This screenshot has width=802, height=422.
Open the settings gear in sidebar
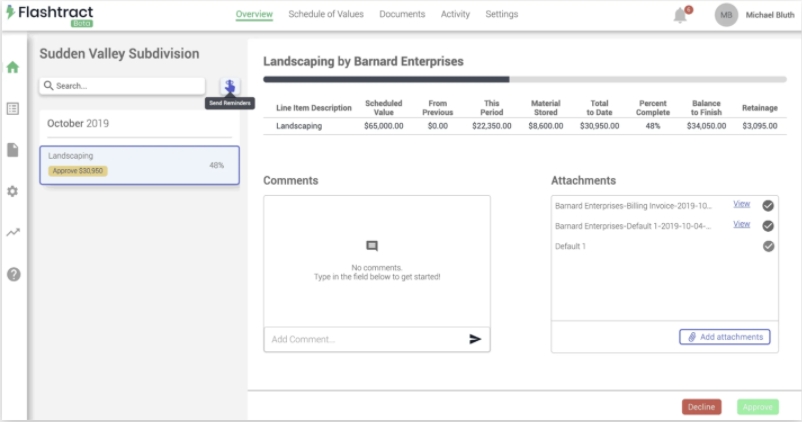tap(13, 191)
